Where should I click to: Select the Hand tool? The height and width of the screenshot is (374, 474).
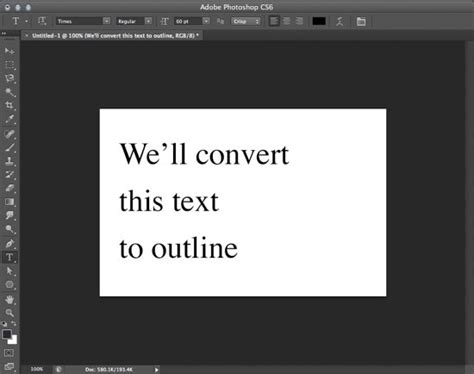tap(9, 299)
